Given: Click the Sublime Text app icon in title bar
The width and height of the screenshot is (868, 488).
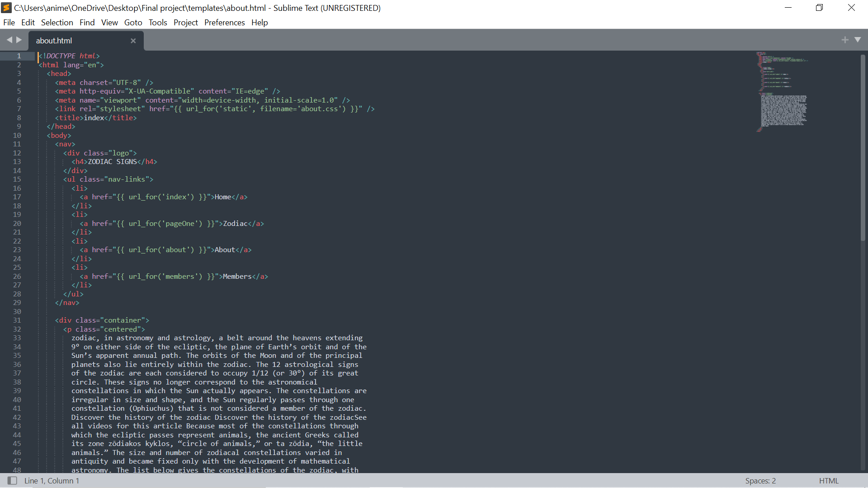Looking at the screenshot, I should click(6, 8).
